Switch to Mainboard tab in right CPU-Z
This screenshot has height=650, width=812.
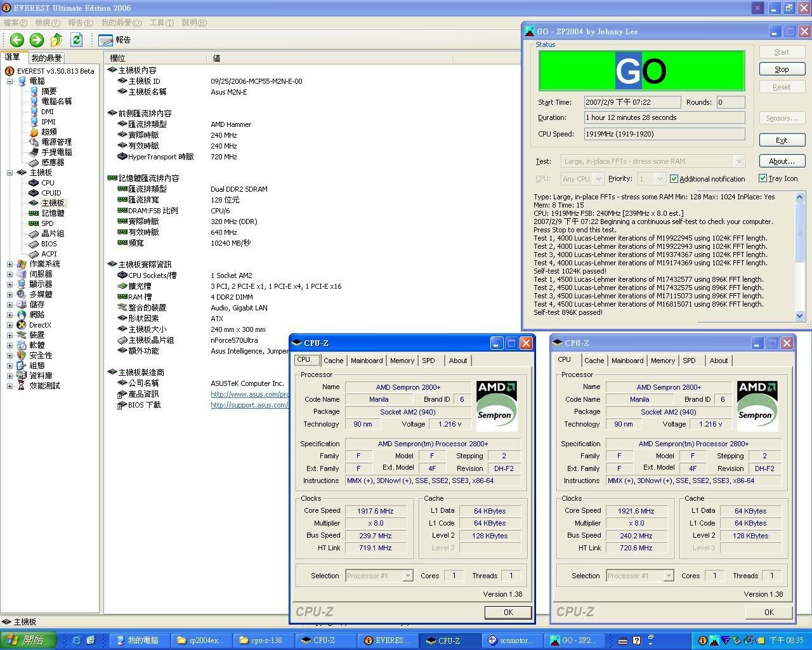(x=627, y=361)
